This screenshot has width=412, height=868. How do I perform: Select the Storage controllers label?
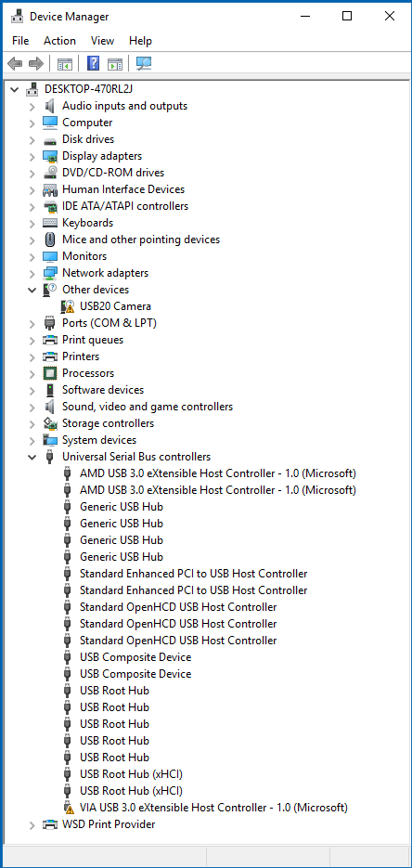[109, 423]
